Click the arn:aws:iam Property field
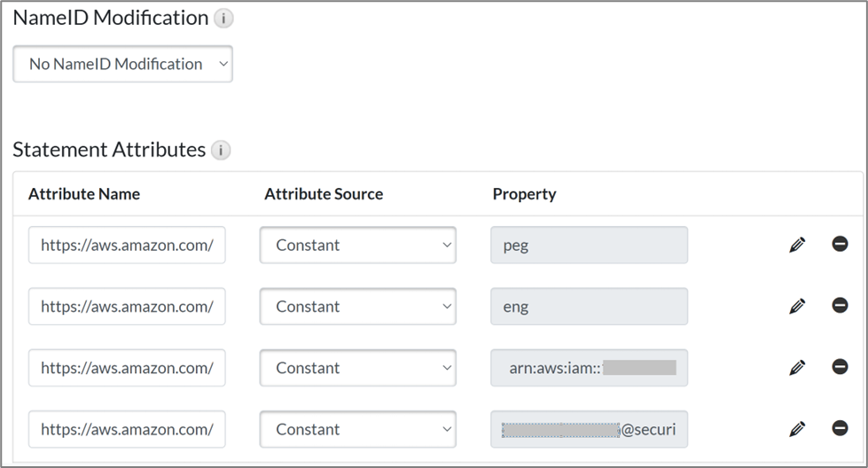 pos(589,368)
